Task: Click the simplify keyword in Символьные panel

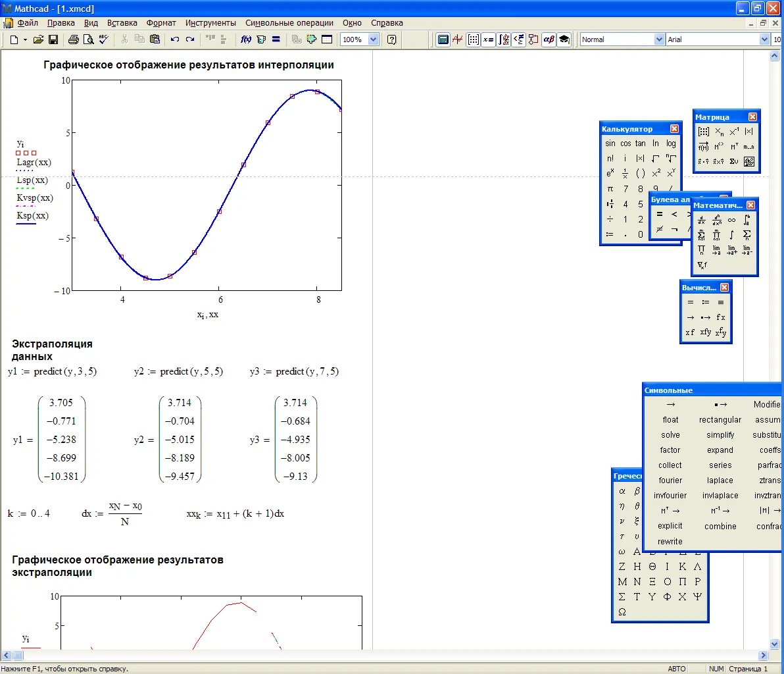Action: tap(720, 435)
